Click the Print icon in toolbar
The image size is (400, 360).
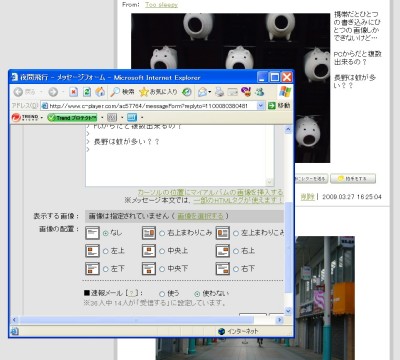[219, 92]
